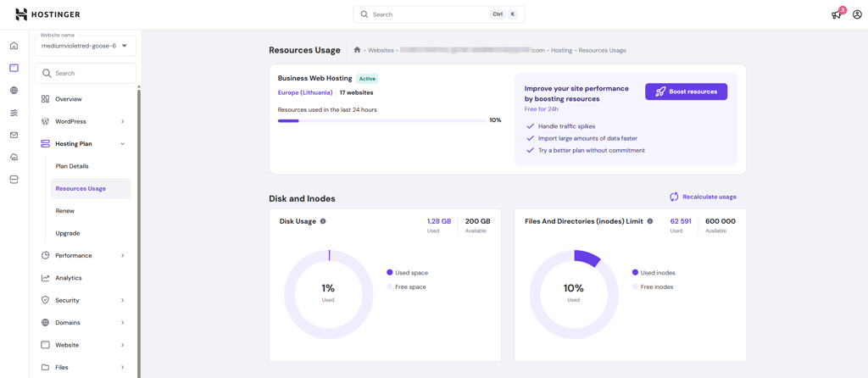The image size is (868, 378).
Task: Click the Europe (Lithuania) server link
Action: point(305,92)
